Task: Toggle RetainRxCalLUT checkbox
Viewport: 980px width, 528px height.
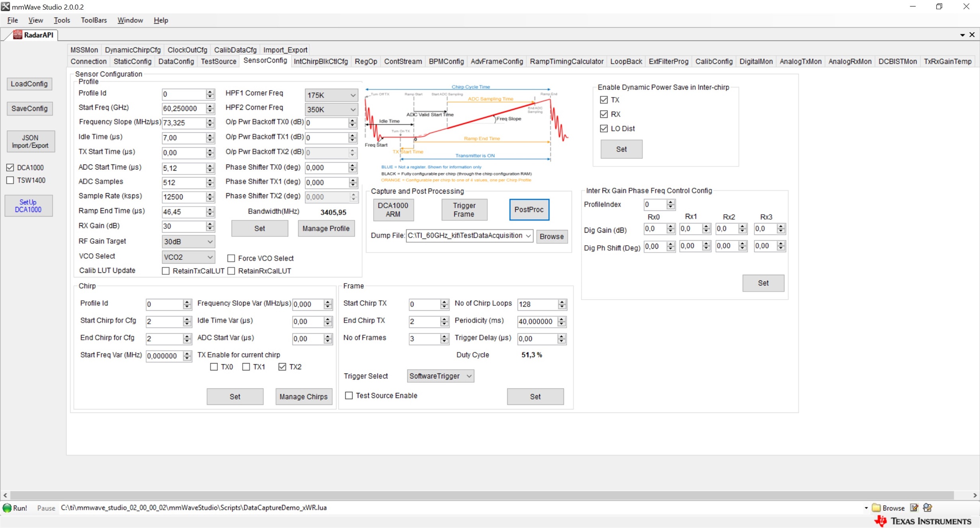Action: coord(231,271)
